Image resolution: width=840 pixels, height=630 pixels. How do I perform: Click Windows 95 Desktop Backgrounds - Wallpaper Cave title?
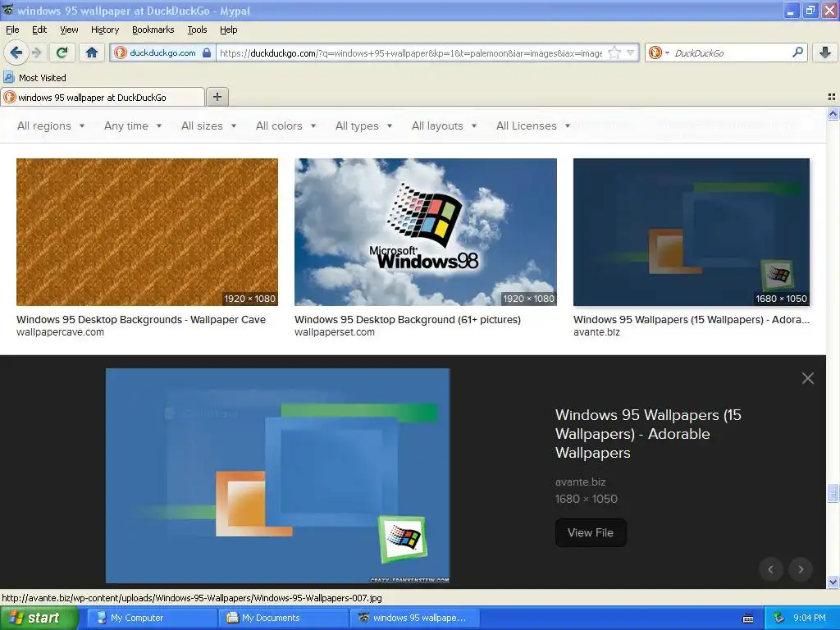tap(141, 320)
